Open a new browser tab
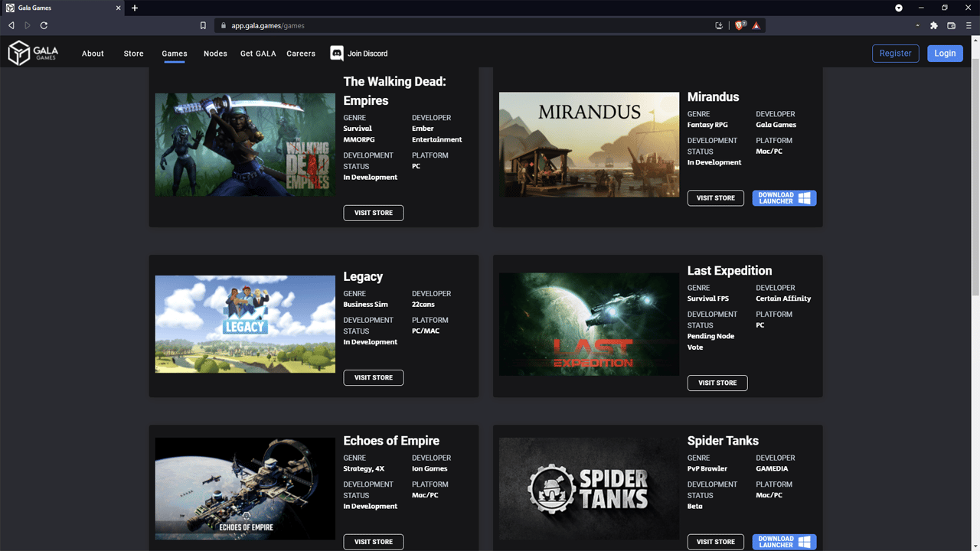The width and height of the screenshot is (980, 551). tap(135, 8)
